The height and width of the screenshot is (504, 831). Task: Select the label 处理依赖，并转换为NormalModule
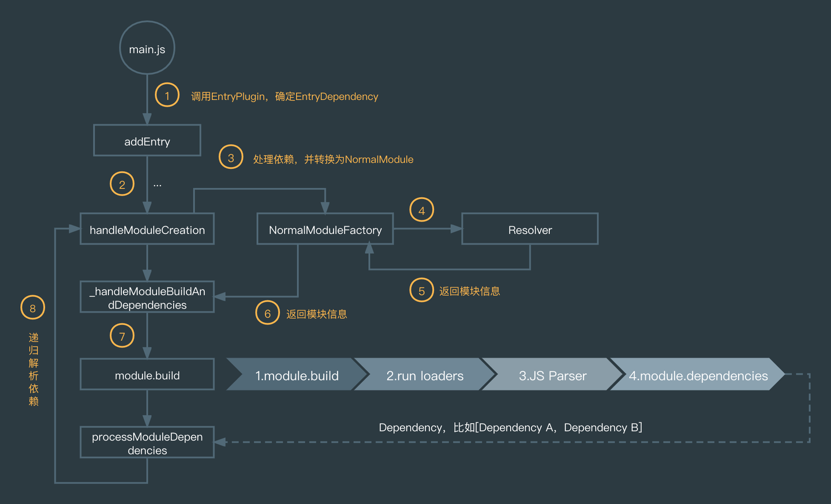tap(333, 159)
